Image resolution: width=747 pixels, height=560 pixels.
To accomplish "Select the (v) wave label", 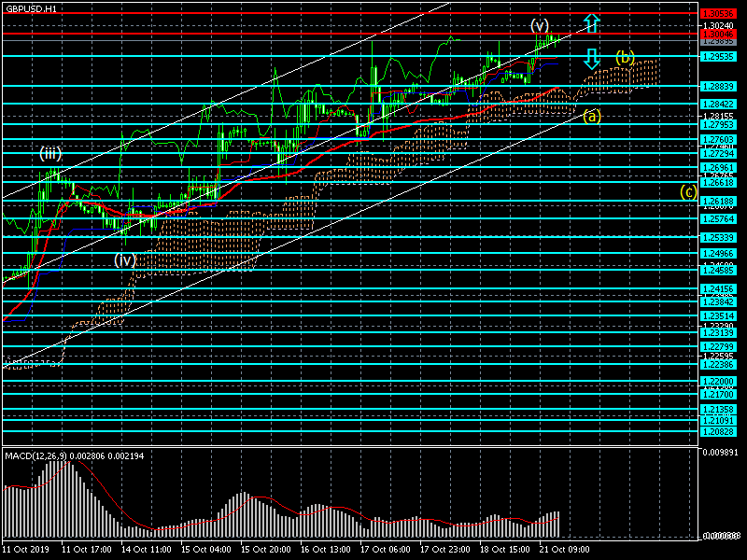I will [540, 25].
